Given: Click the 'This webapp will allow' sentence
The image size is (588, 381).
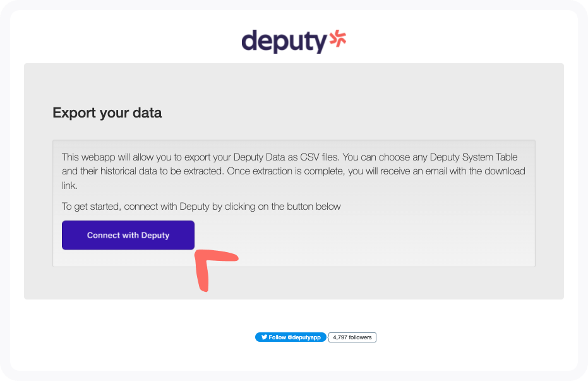Looking at the screenshot, I should pos(200,157).
